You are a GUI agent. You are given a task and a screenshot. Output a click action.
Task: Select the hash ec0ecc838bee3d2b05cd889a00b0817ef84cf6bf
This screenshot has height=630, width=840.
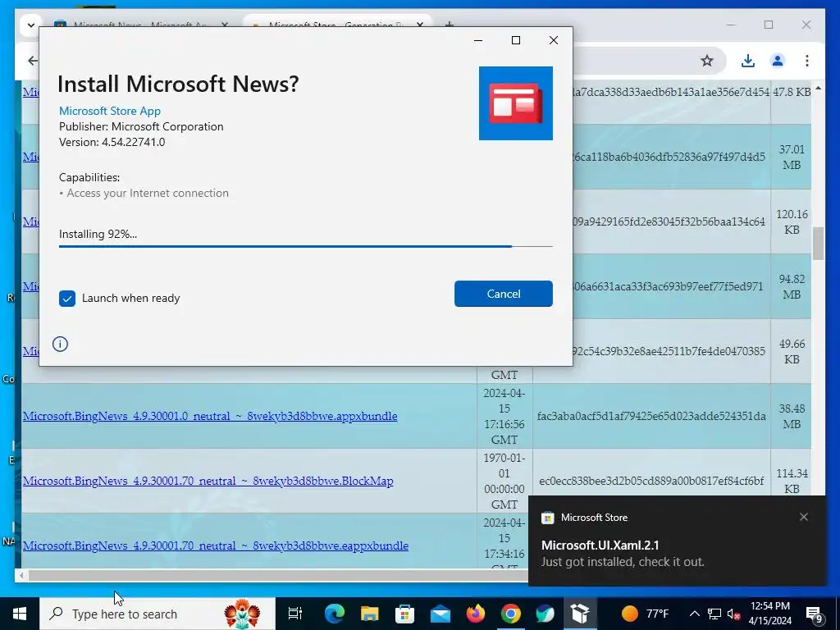(651, 481)
